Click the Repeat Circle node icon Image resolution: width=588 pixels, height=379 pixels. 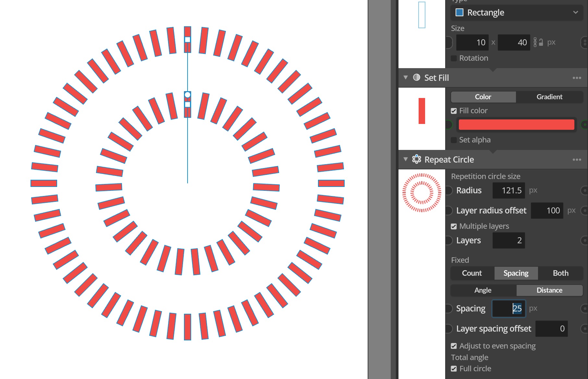coord(417,159)
